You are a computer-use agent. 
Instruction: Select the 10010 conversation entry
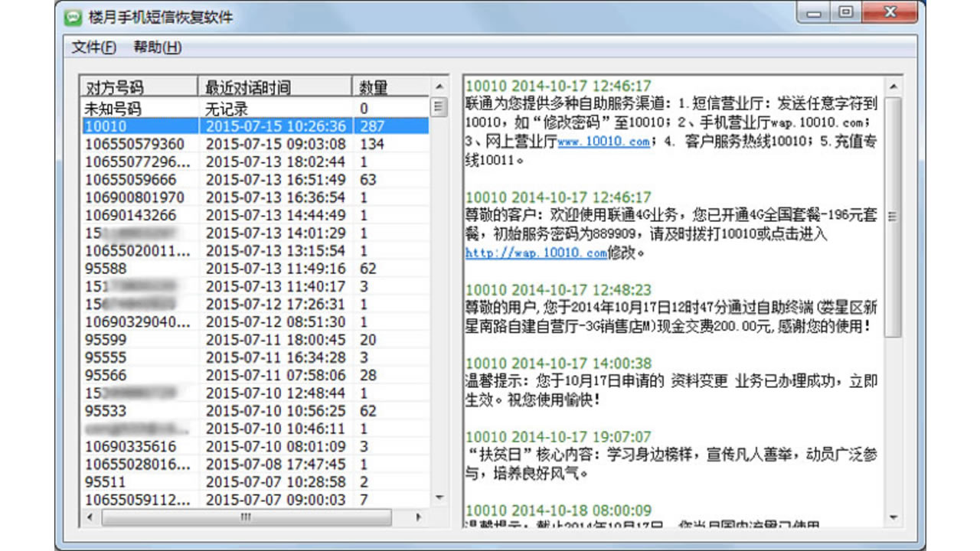pyautogui.click(x=130, y=126)
